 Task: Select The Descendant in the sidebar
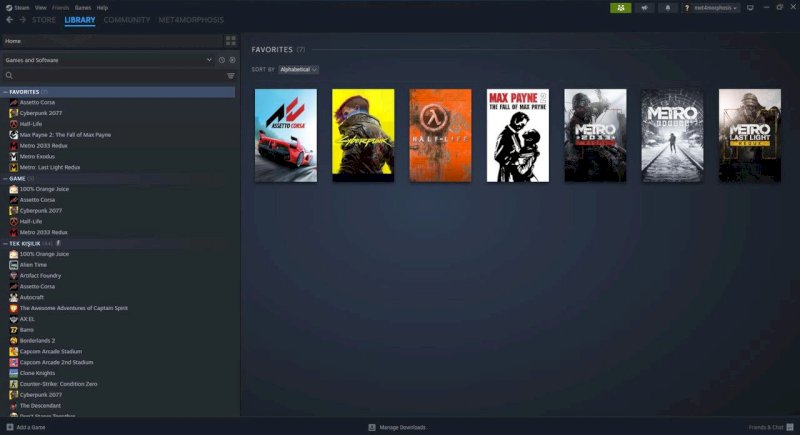coord(40,406)
